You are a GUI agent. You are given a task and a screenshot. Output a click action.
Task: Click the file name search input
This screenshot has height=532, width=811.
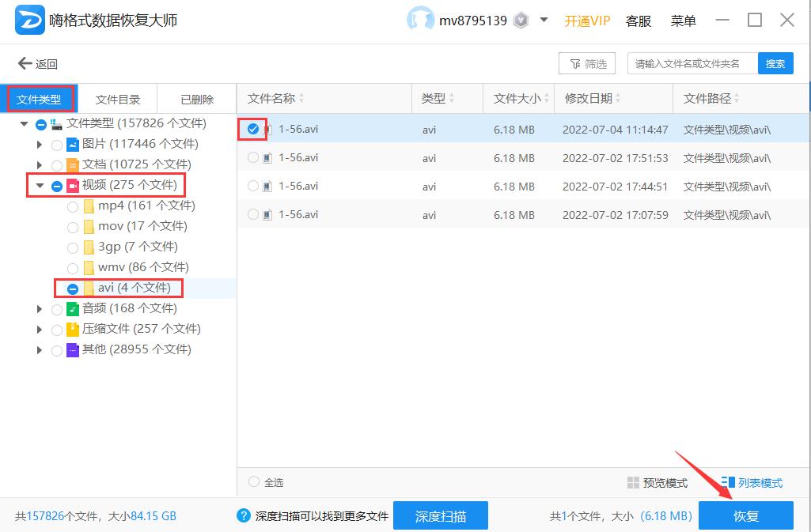692,64
